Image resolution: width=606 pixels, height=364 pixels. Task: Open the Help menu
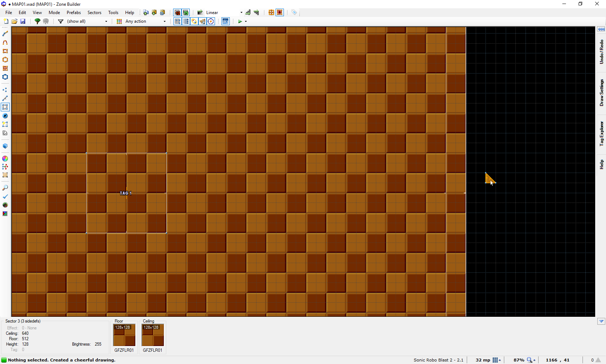[x=129, y=12]
